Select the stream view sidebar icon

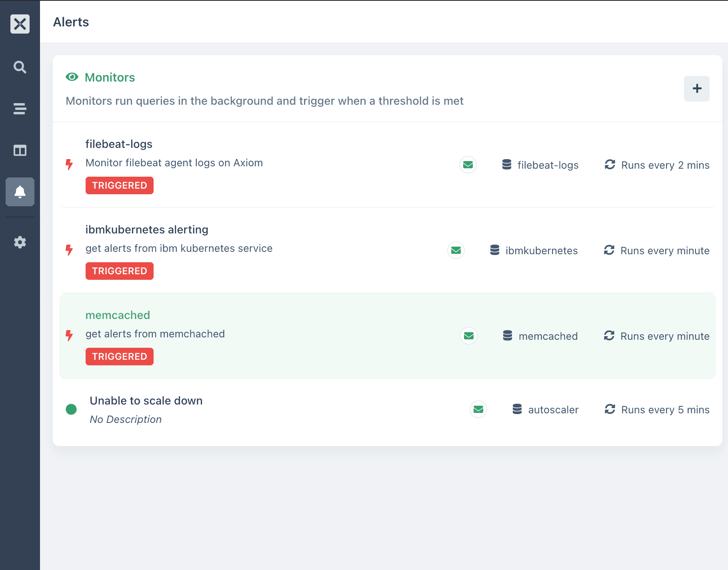(x=20, y=109)
